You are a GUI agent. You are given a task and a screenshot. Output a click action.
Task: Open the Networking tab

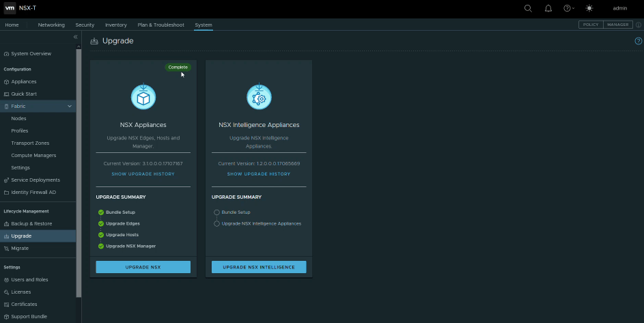[51, 25]
